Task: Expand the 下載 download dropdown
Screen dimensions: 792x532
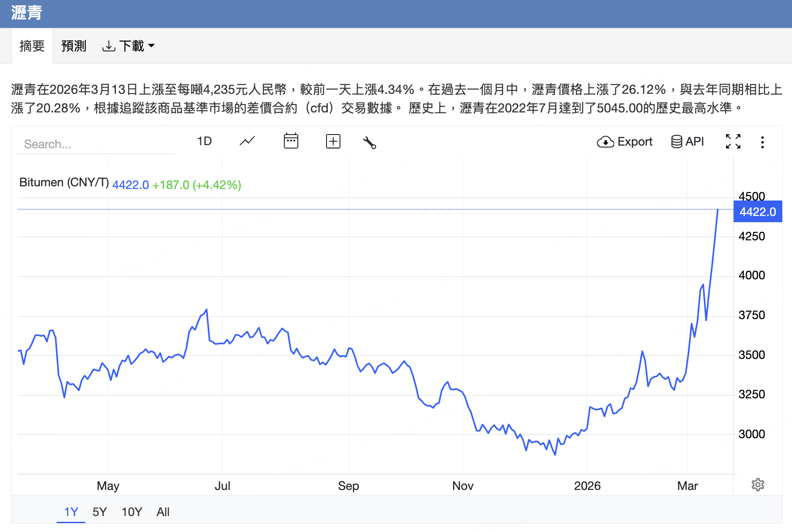Action: pos(128,46)
